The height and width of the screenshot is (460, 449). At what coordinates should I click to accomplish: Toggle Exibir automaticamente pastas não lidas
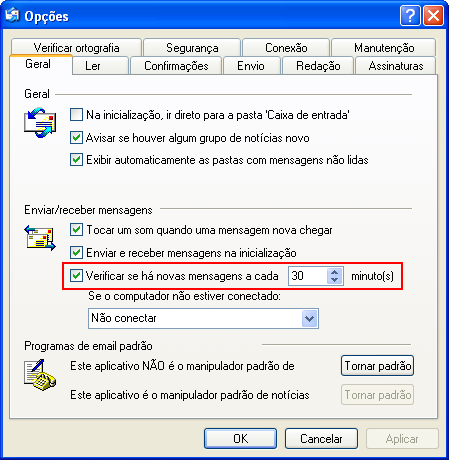click(76, 159)
